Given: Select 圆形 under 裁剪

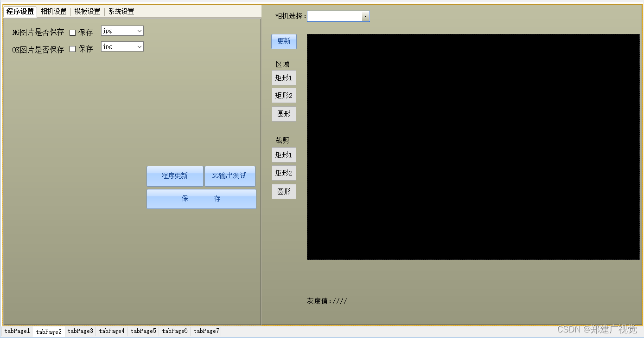Looking at the screenshot, I should point(284,191).
